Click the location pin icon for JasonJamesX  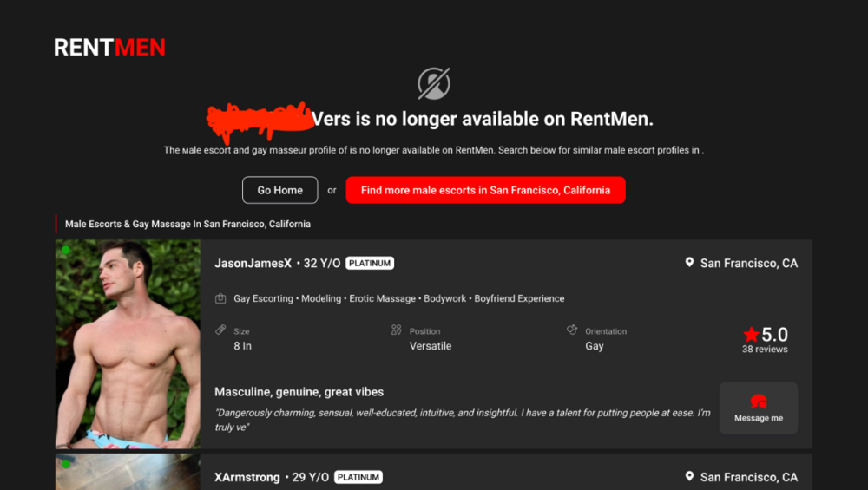(689, 263)
